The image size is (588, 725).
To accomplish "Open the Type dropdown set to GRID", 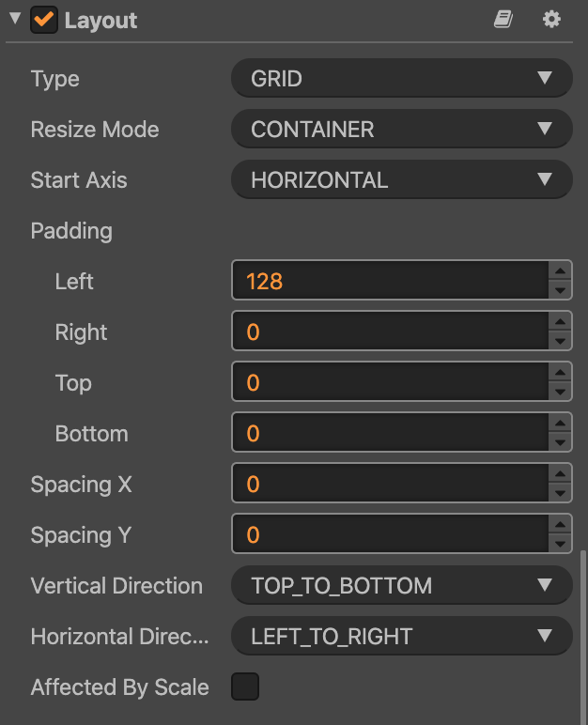I will (x=401, y=79).
